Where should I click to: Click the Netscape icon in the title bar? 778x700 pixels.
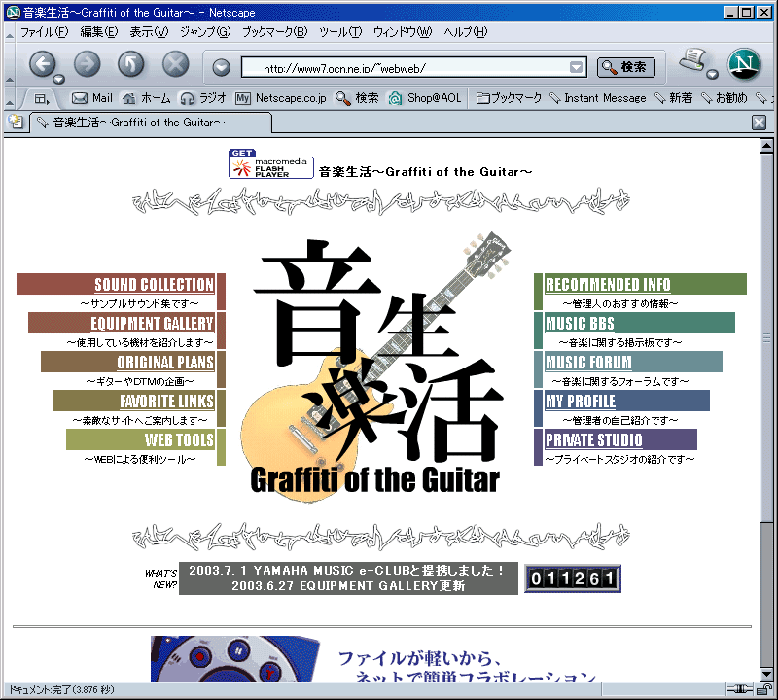point(14,12)
